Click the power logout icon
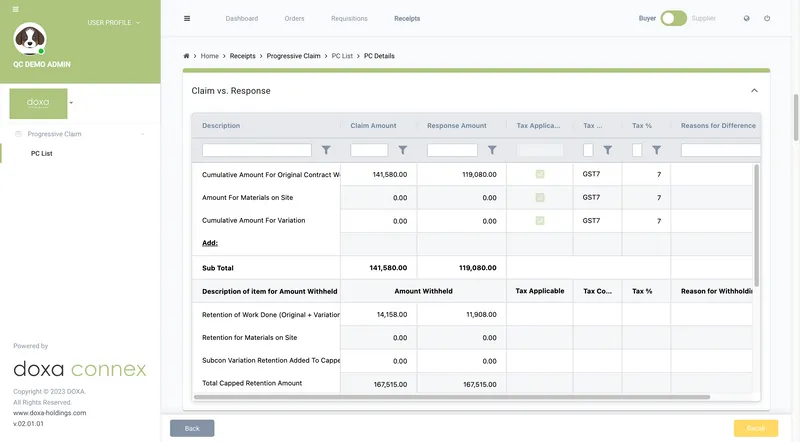 (767, 18)
